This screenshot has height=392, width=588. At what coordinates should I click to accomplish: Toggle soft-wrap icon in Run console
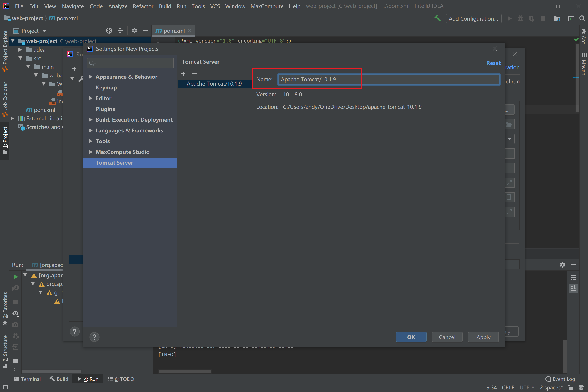573,277
